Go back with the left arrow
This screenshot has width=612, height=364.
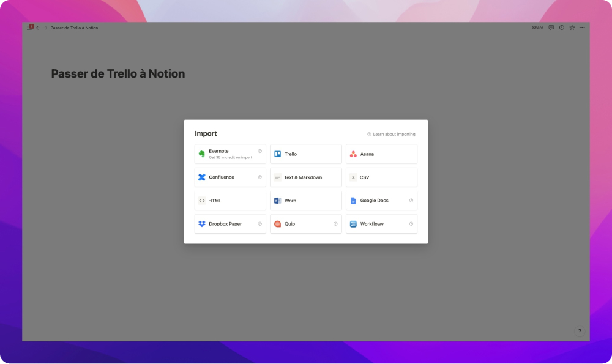pos(38,28)
